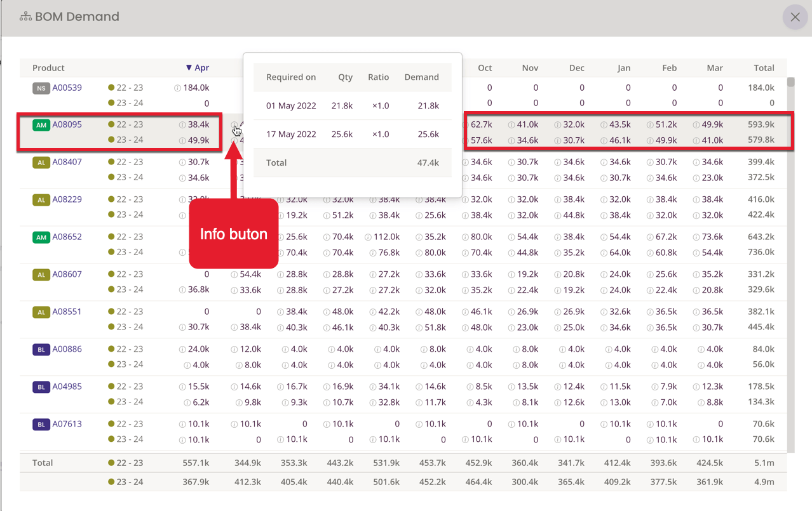This screenshot has width=812, height=511.
Task: Sort by the Jan column header
Action: (624, 68)
